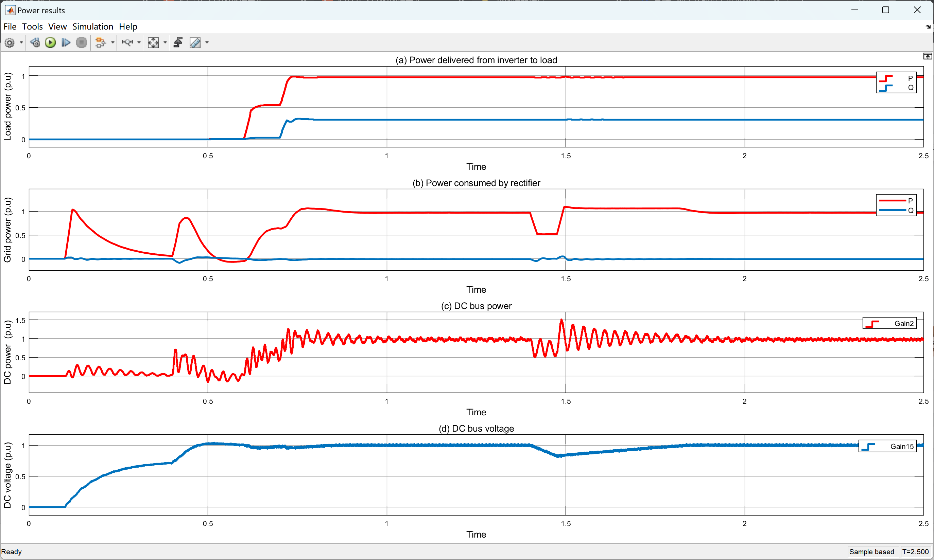Screen dimensions: 934x560
Task: Open the scope Configuration Properties gear
Action: [x=10, y=43]
